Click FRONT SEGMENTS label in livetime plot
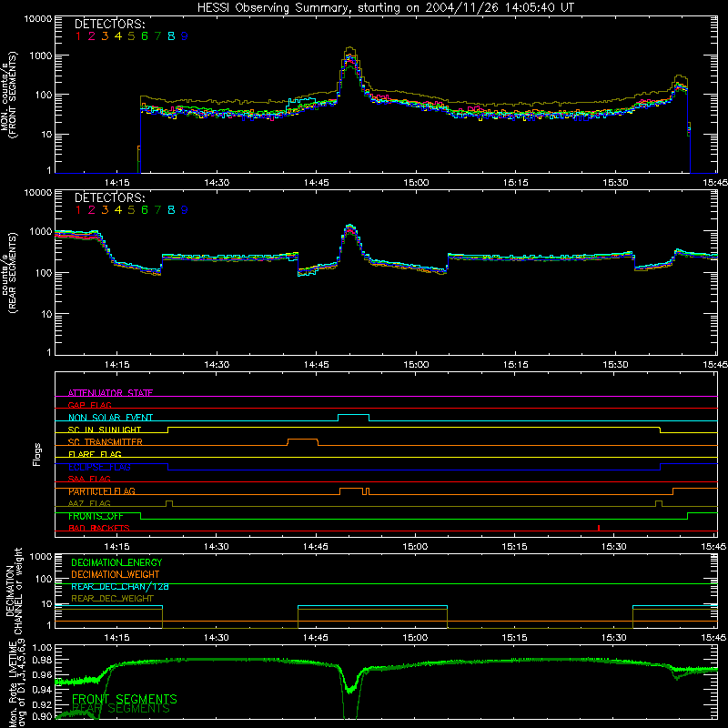The width and height of the screenshot is (728, 728). pos(125,699)
